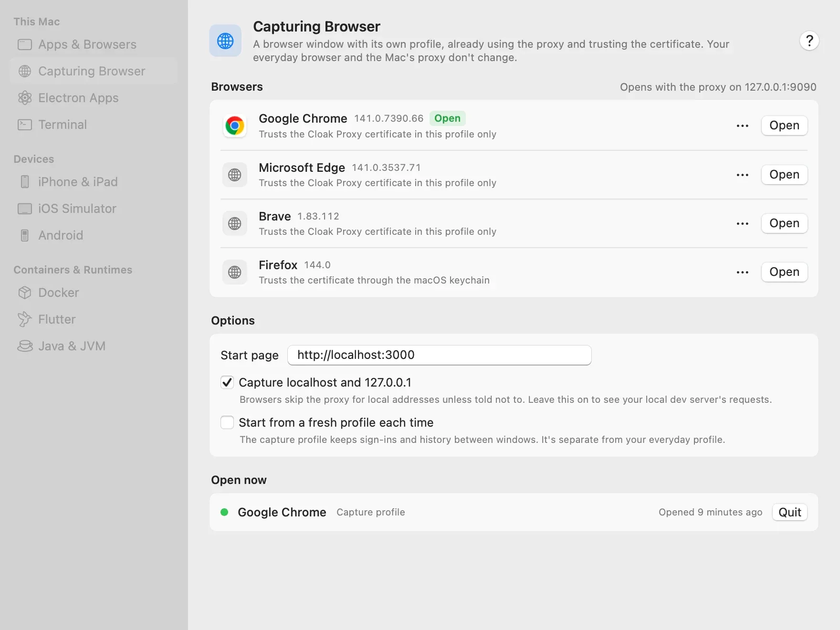Click the 'Capture profile' label
840x630 pixels.
coord(370,512)
